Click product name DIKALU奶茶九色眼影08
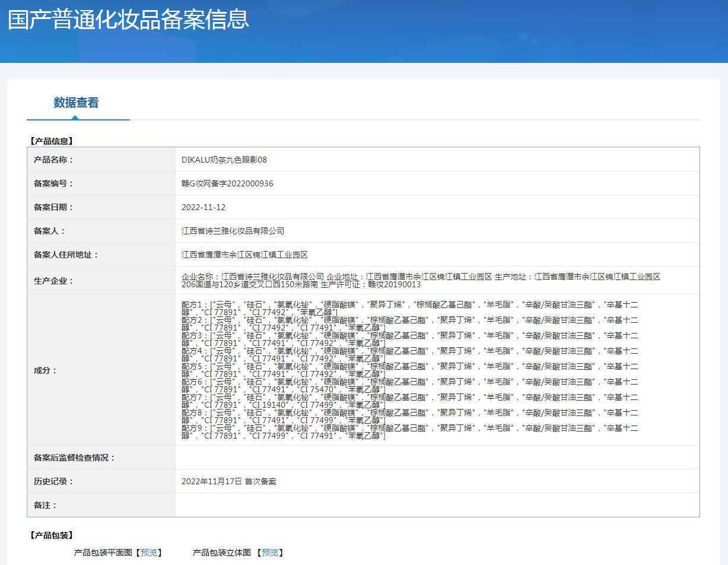The height and width of the screenshot is (565, 728). coord(224,160)
